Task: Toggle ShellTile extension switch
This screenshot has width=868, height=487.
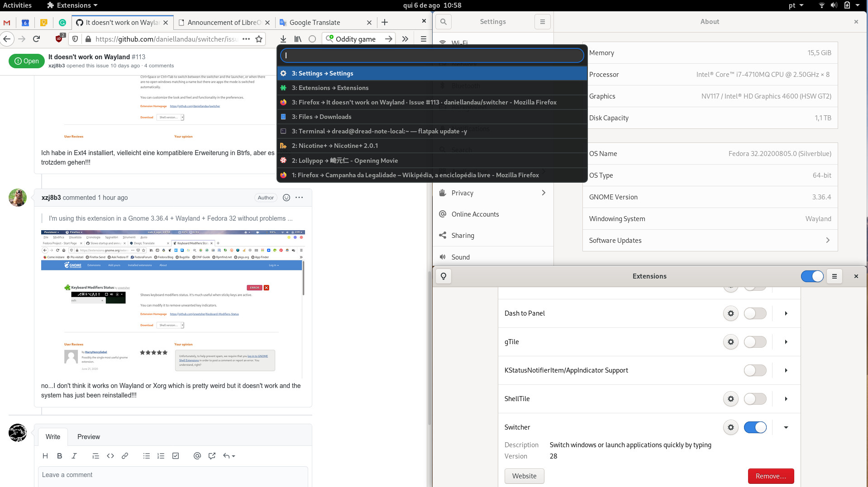Action: point(755,399)
